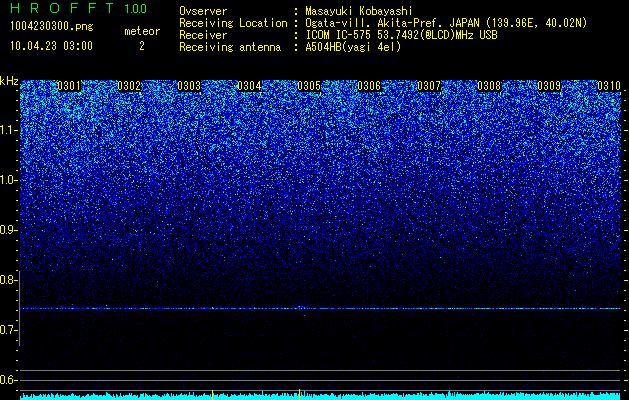Click the first yellow meteor marker in power graph
The height and width of the screenshot is (400, 629).
212,394
